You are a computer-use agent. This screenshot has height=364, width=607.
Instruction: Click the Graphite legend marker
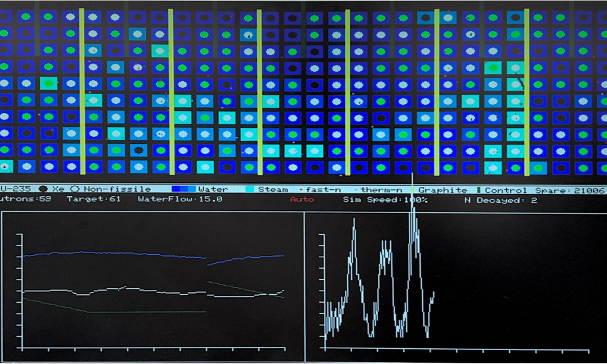click(413, 189)
